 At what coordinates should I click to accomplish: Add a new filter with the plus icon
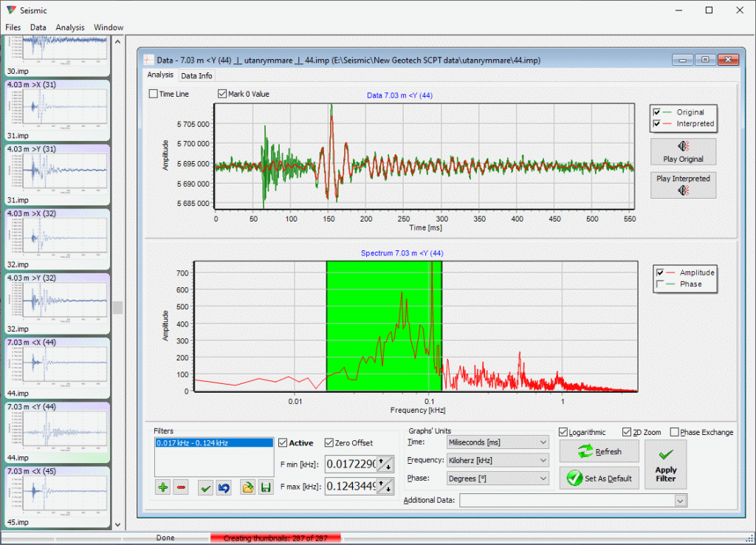point(162,487)
